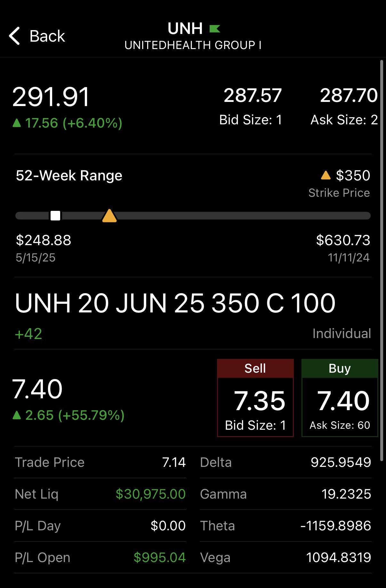Tap the white current-price square on range bar
The height and width of the screenshot is (588, 386).
[x=55, y=216]
